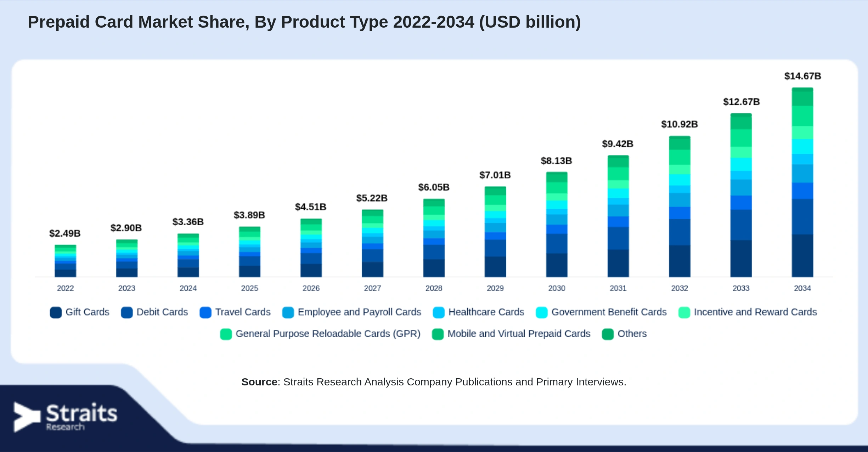Select the 2031 stacked bar
Viewport: 868px width, 452px height.
[x=618, y=216]
